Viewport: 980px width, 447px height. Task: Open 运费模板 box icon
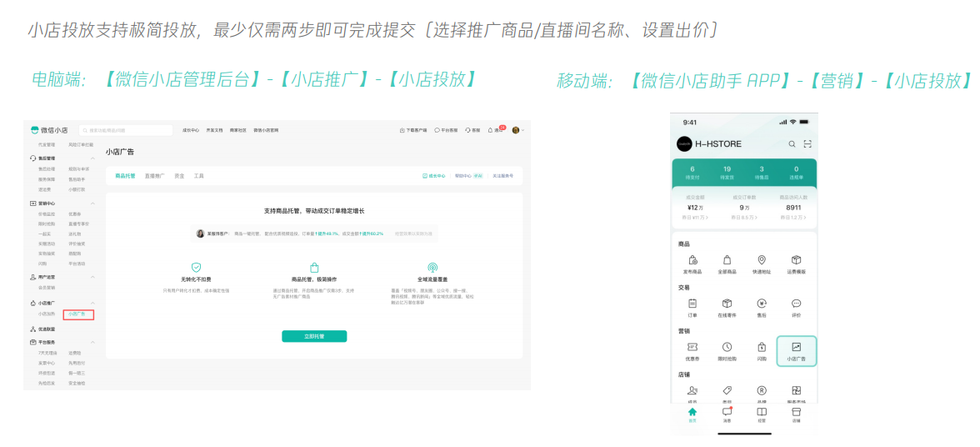coord(797,260)
